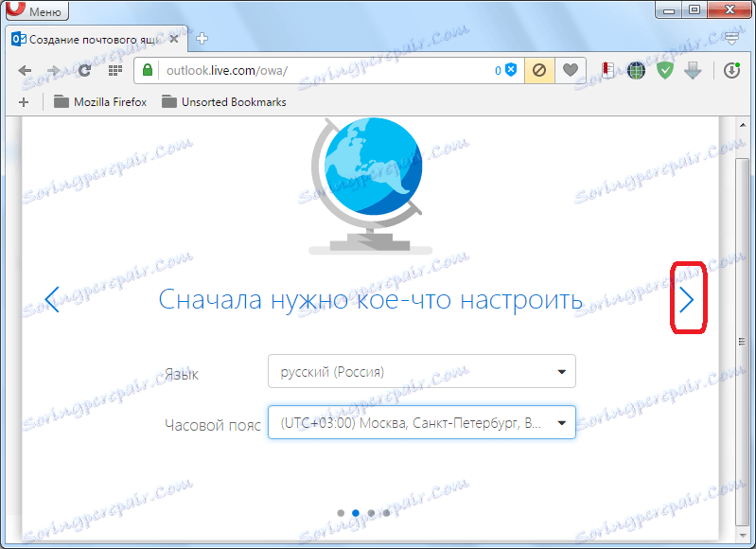The height and width of the screenshot is (549, 756).
Task: Select the third pagination dot
Action: tap(371, 513)
